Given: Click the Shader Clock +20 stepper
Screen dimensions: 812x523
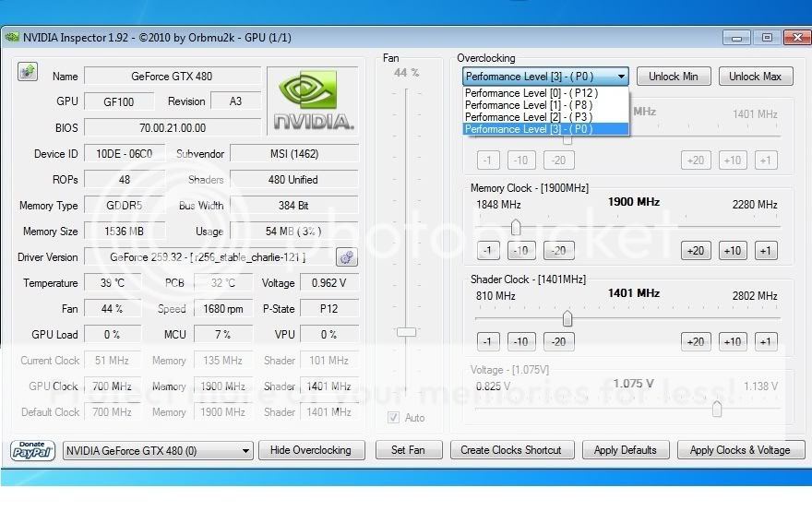Looking at the screenshot, I should click(x=696, y=342).
